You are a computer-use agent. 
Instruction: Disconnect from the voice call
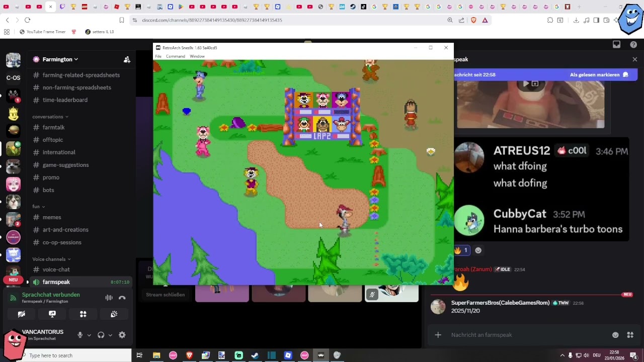[122, 298]
